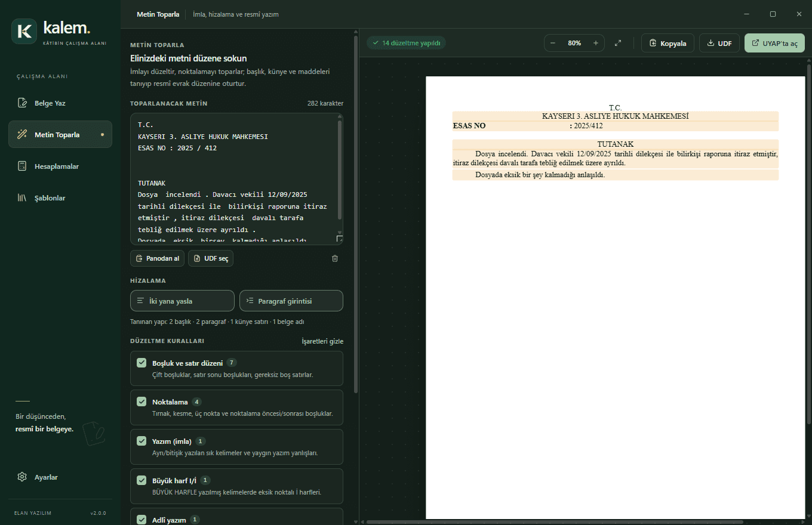
Task: Click the T.C. line in the preview
Action: pos(615,107)
